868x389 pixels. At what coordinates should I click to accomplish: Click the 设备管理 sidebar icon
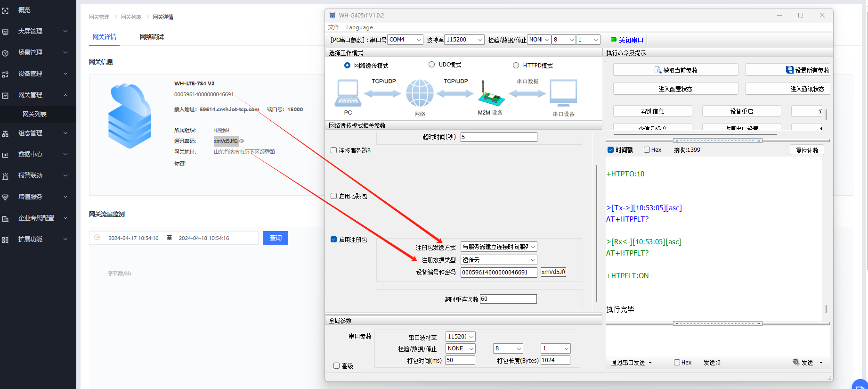(x=6, y=74)
